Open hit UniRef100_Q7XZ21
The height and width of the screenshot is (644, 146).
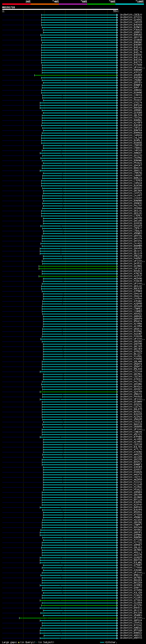[x=131, y=17]
